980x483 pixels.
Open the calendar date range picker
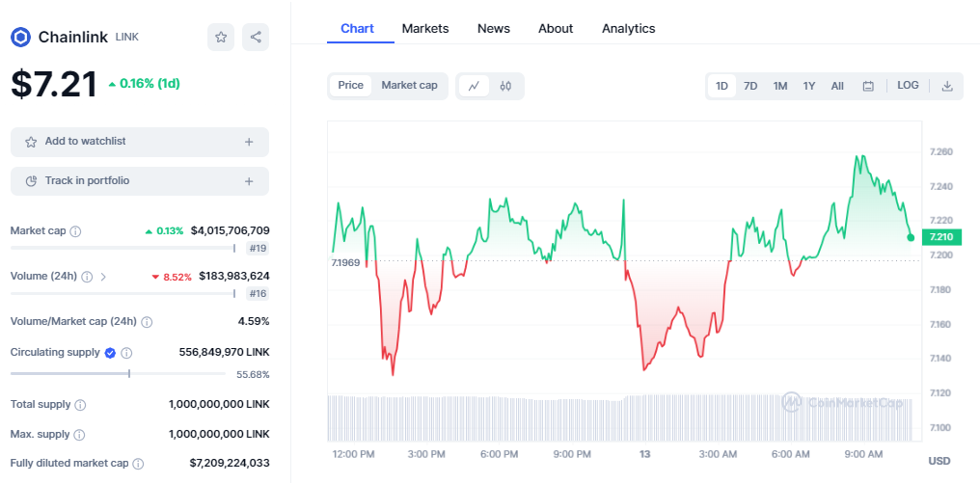(868, 86)
